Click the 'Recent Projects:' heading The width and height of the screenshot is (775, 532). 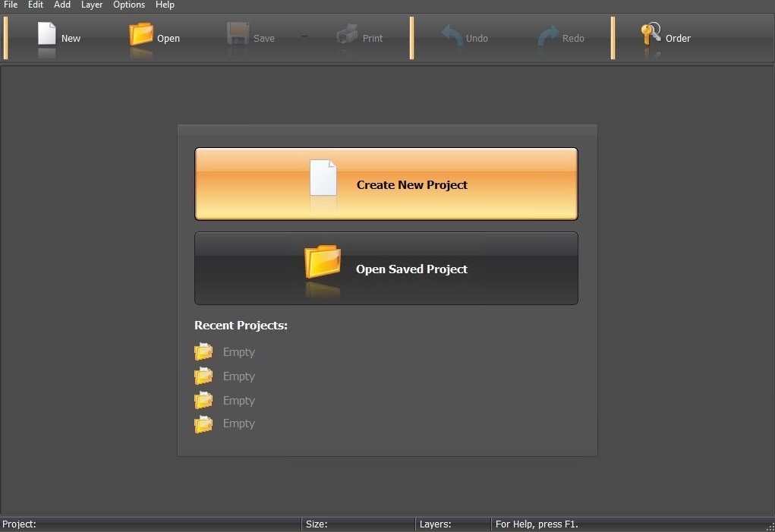click(241, 326)
